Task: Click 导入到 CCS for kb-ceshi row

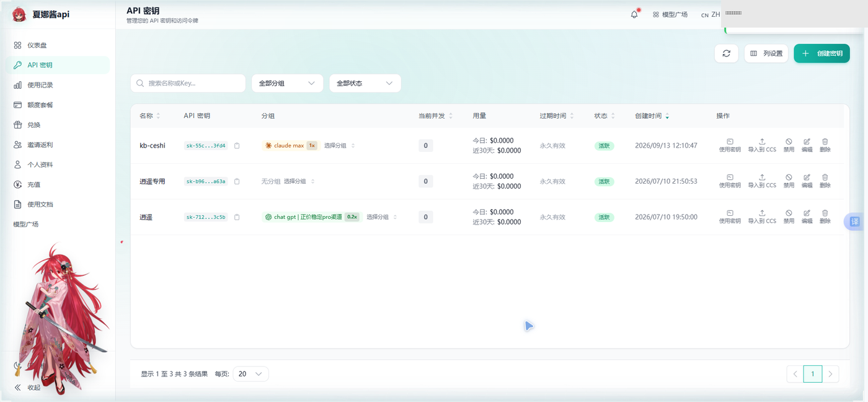Action: [x=762, y=146]
